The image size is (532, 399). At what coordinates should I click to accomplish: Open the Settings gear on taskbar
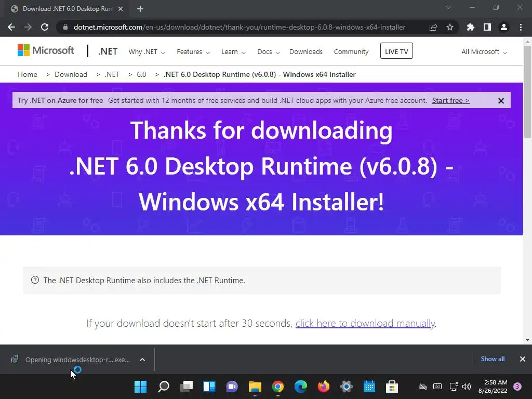point(347,387)
